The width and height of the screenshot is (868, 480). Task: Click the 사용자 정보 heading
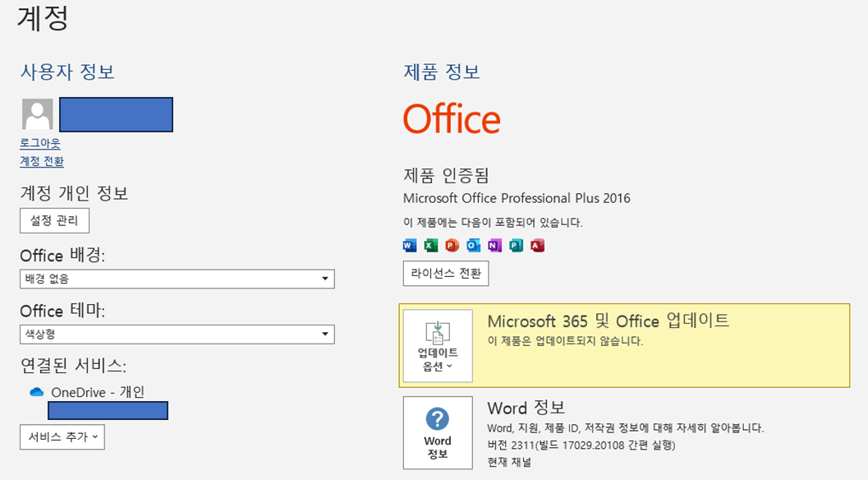67,72
